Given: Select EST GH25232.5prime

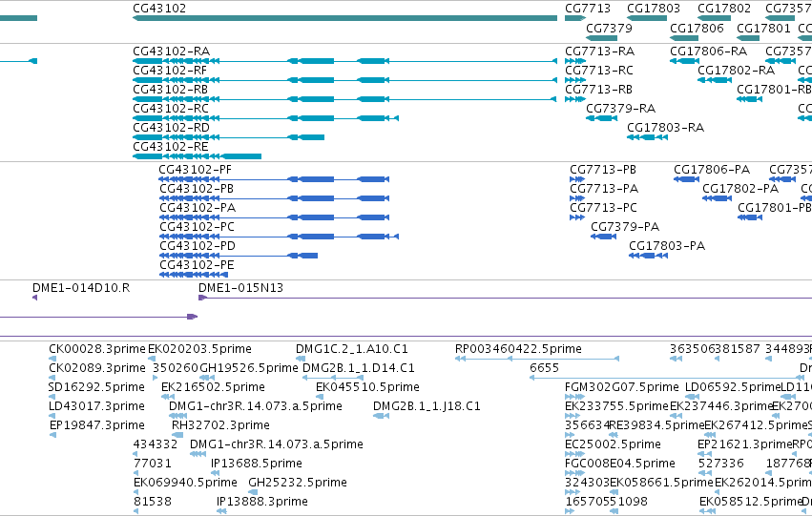Looking at the screenshot, I should tap(298, 484).
